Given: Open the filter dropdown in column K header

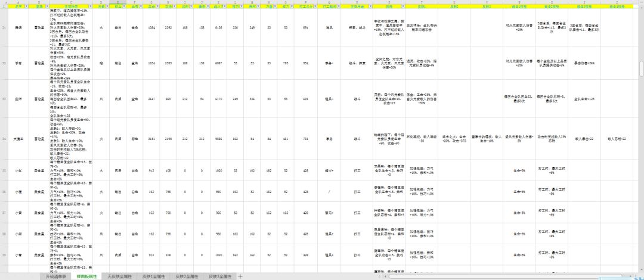Looking at the screenshot, I should 224,7.
